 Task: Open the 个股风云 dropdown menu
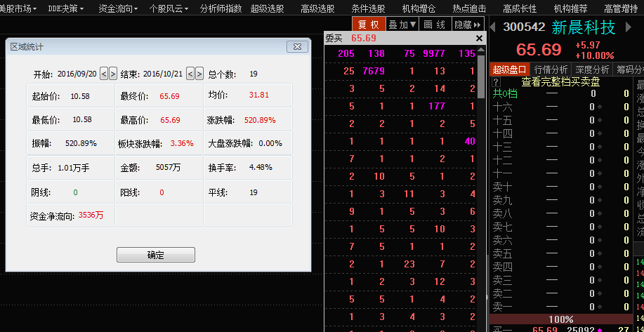point(168,8)
